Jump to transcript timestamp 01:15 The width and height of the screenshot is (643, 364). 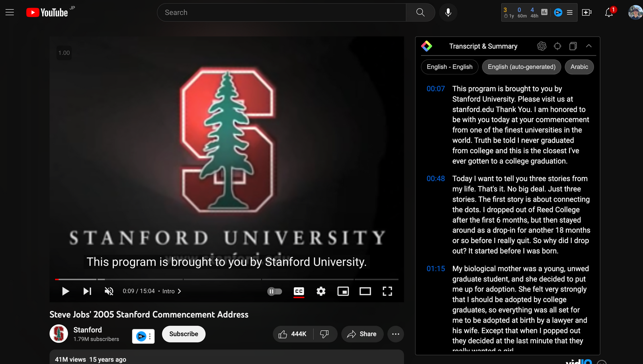[x=436, y=269]
